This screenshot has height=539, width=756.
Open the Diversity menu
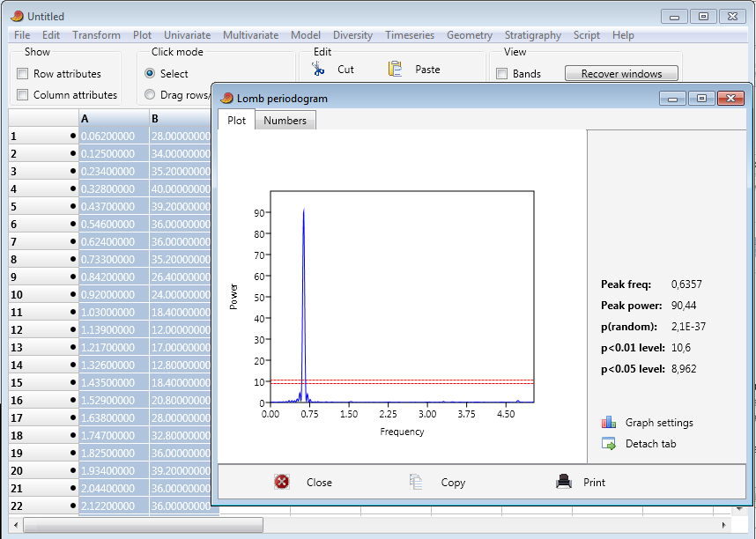[353, 35]
